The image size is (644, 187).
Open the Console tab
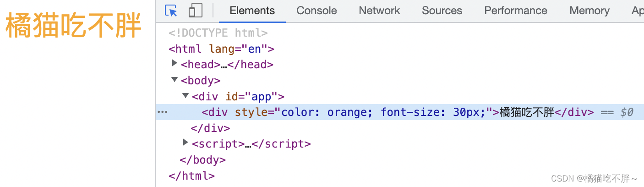tap(317, 11)
